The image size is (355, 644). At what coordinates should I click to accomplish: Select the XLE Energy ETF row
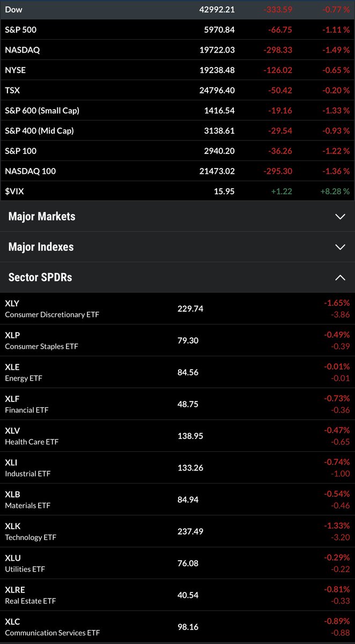177,372
